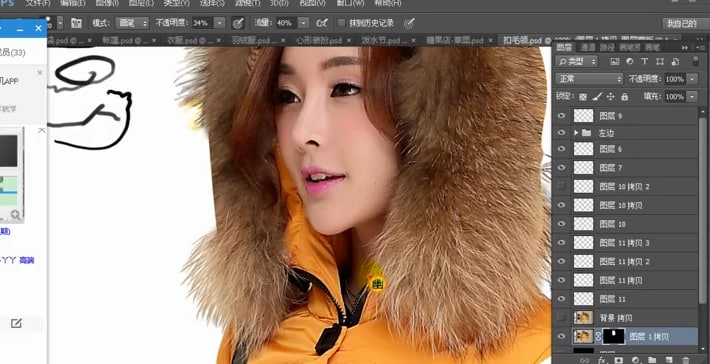Hide layer 图层 7
This screenshot has width=710, height=364.
click(561, 168)
